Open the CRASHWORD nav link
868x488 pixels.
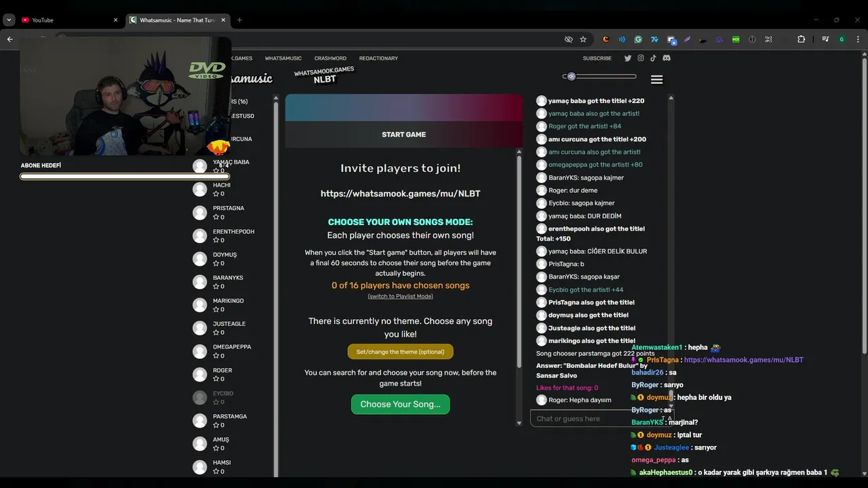[330, 58]
